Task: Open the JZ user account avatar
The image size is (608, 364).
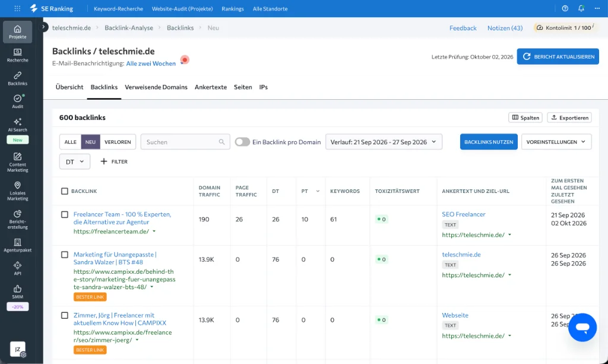Action: (17, 349)
